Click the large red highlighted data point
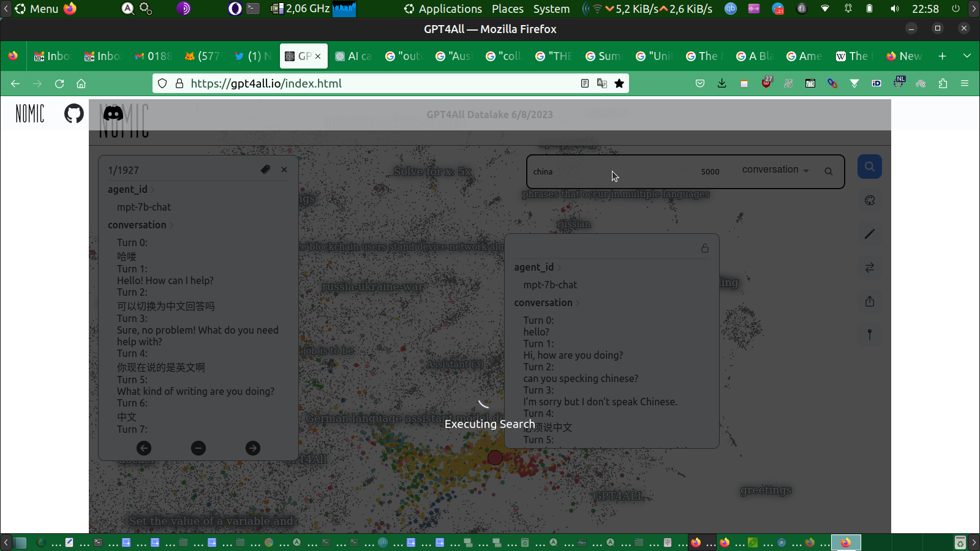Image resolution: width=980 pixels, height=551 pixels. 495,457
